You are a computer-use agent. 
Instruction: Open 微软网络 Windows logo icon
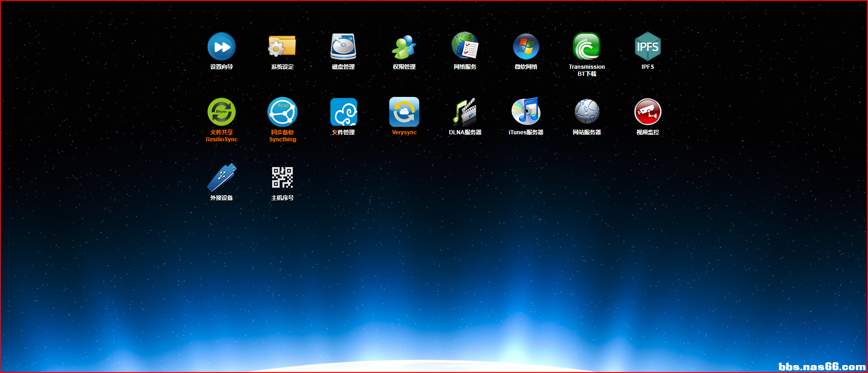click(x=526, y=46)
